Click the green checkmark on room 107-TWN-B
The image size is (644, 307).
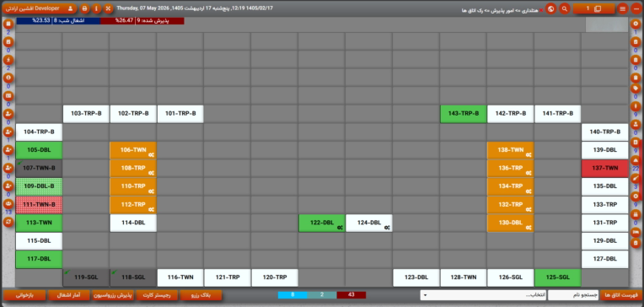coord(19,163)
